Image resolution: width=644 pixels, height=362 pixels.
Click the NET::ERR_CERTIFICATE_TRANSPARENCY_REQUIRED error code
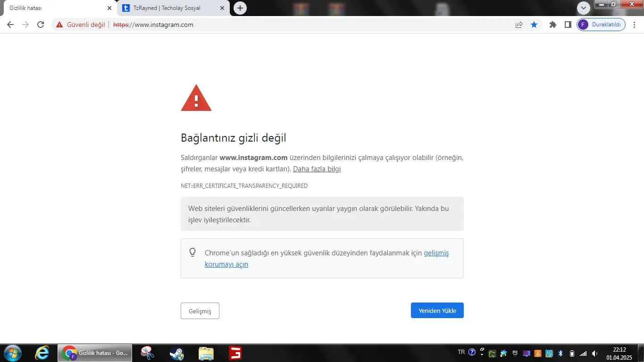(x=244, y=186)
